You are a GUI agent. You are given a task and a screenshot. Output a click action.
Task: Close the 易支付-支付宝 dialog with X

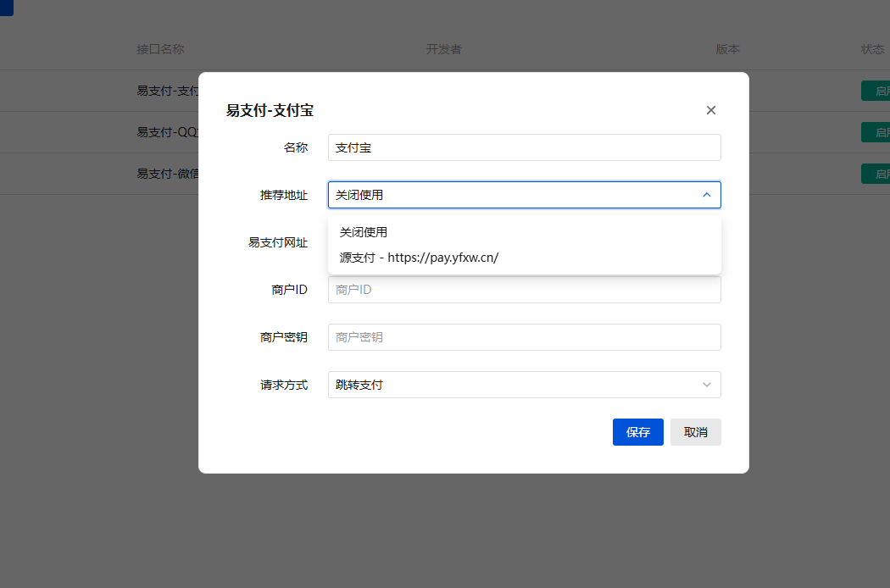click(710, 110)
